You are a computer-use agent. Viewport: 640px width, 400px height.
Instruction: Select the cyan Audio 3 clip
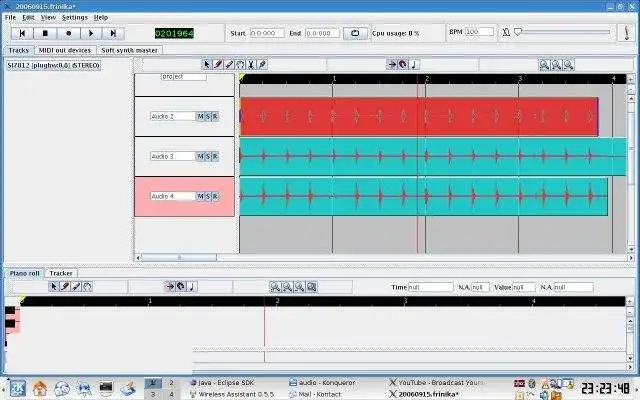(433, 157)
